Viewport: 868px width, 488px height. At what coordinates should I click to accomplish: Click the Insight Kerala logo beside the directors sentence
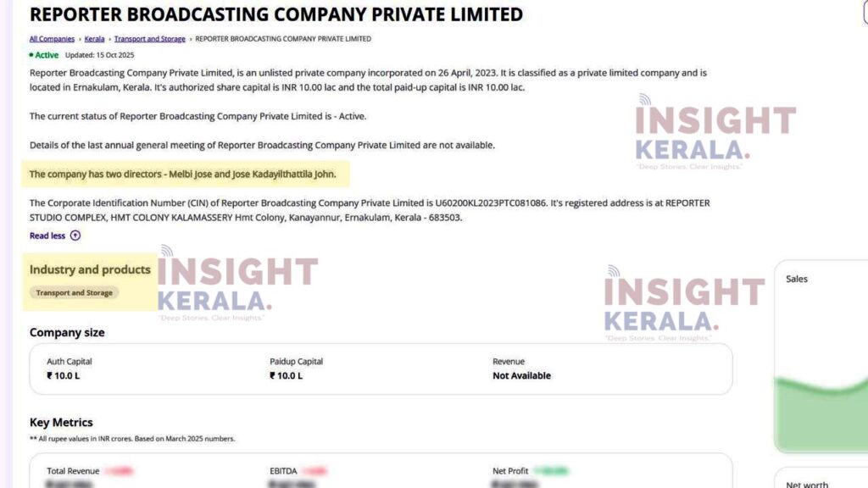714,132
